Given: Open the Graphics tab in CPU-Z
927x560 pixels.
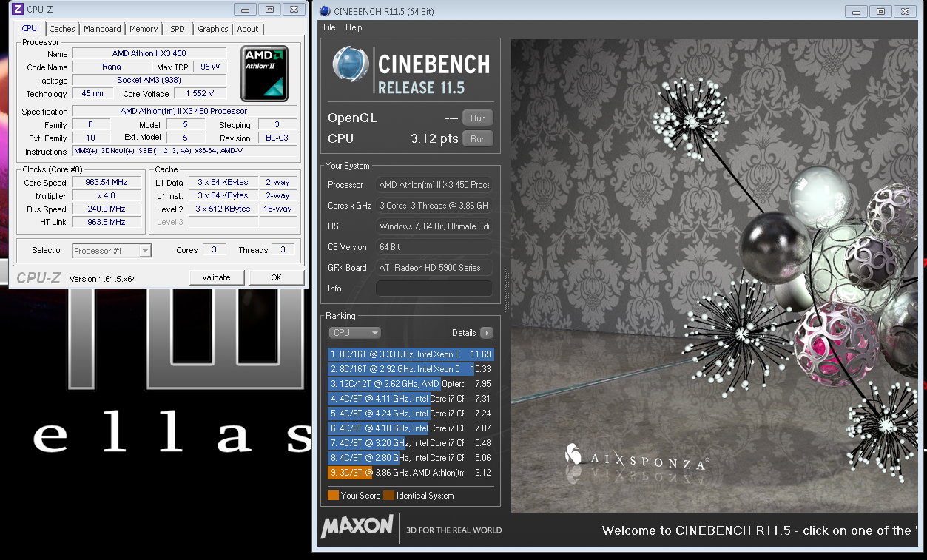Looking at the screenshot, I should (213, 29).
